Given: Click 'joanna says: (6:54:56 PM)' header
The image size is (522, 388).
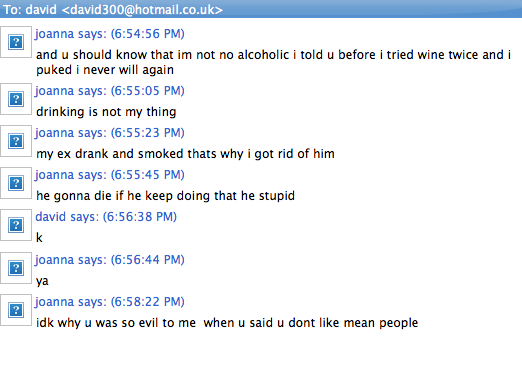Looking at the screenshot, I should tap(110, 34).
